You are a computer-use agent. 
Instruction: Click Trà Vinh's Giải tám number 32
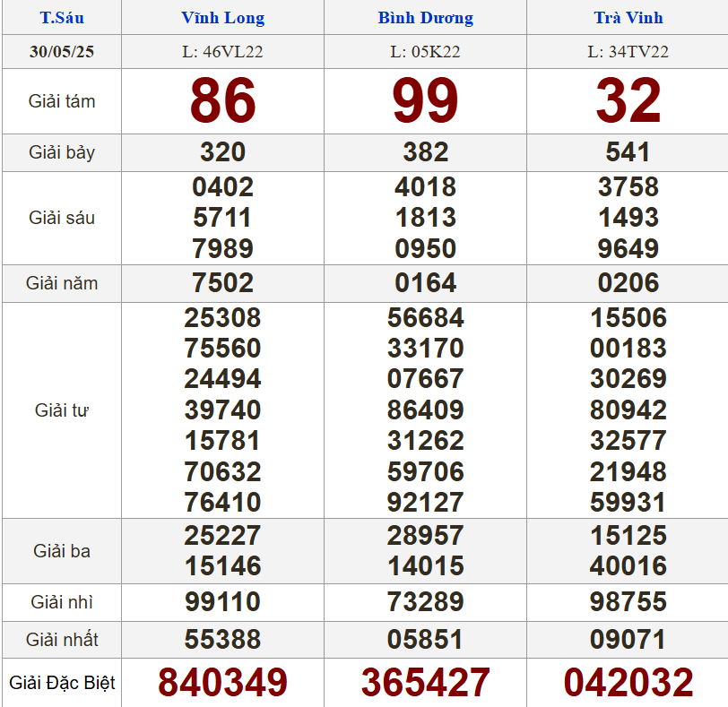pyautogui.click(x=628, y=101)
